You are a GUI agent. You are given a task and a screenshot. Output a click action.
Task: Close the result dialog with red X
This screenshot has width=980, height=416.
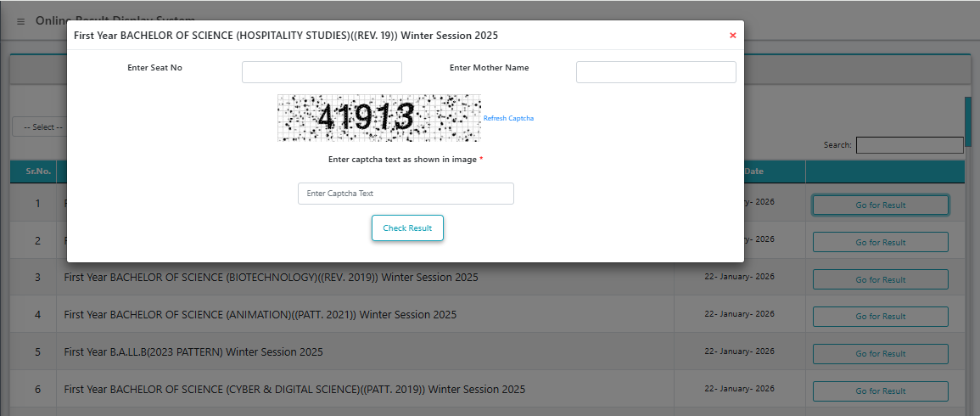(732, 36)
